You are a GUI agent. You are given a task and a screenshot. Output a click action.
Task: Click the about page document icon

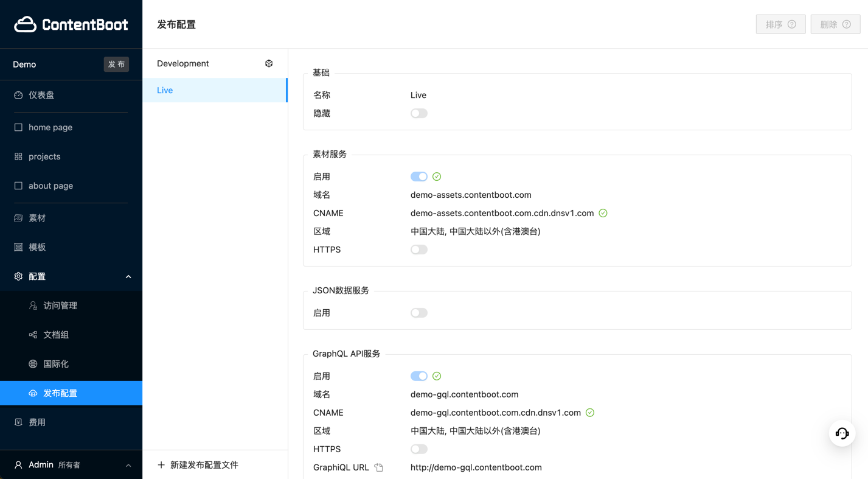(x=18, y=186)
